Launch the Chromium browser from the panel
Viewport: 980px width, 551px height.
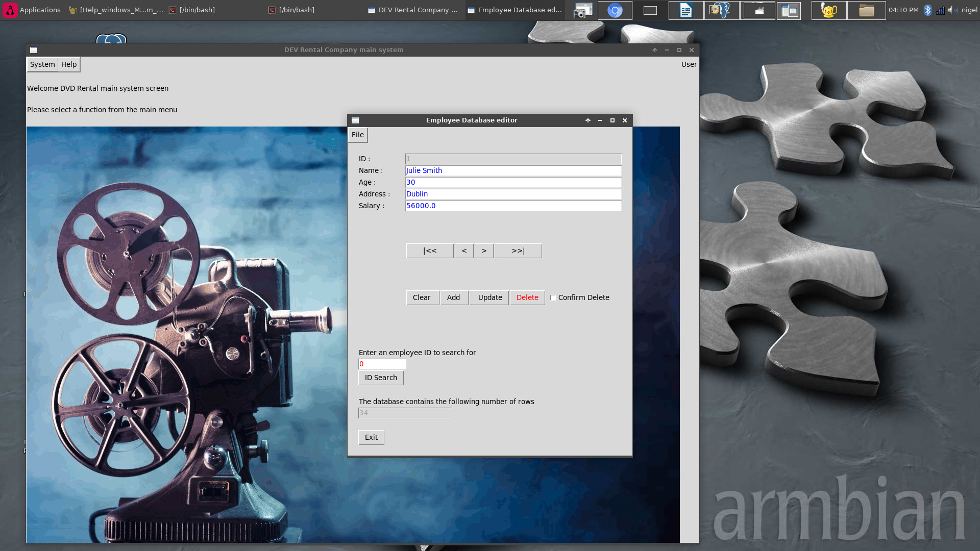click(615, 10)
